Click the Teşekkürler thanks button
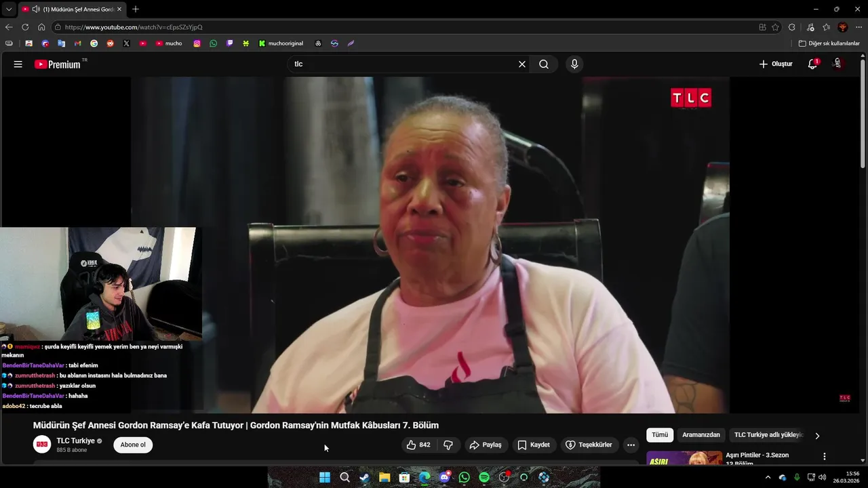The image size is (868, 488). 589,445
